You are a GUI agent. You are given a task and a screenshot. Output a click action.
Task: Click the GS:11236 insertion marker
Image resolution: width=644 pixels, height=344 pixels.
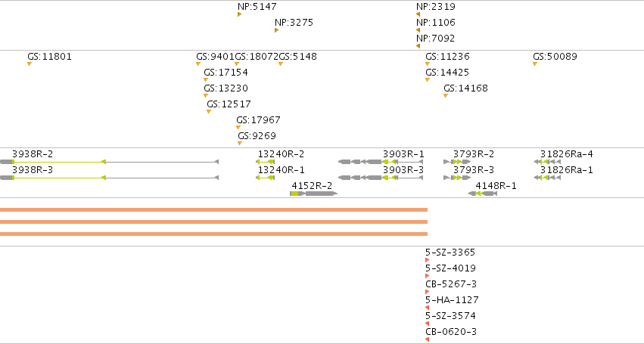tap(428, 64)
